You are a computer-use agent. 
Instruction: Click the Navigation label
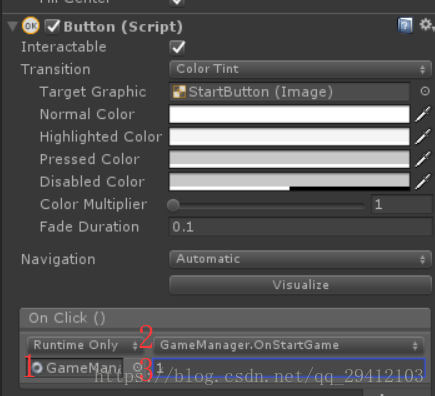tap(58, 259)
